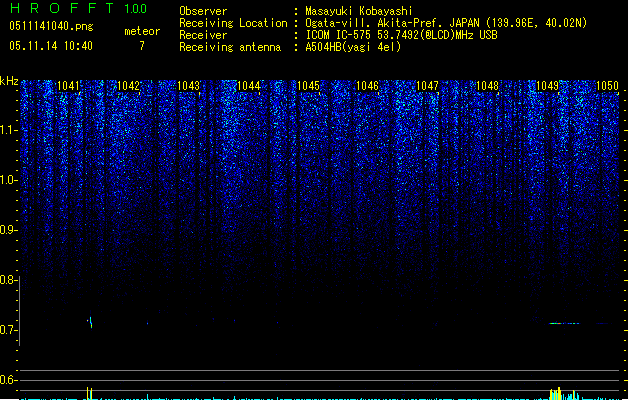The height and width of the screenshot is (400, 629).
Task: Click the 0.9 kHz frequency axis label
Action: pos(9,230)
